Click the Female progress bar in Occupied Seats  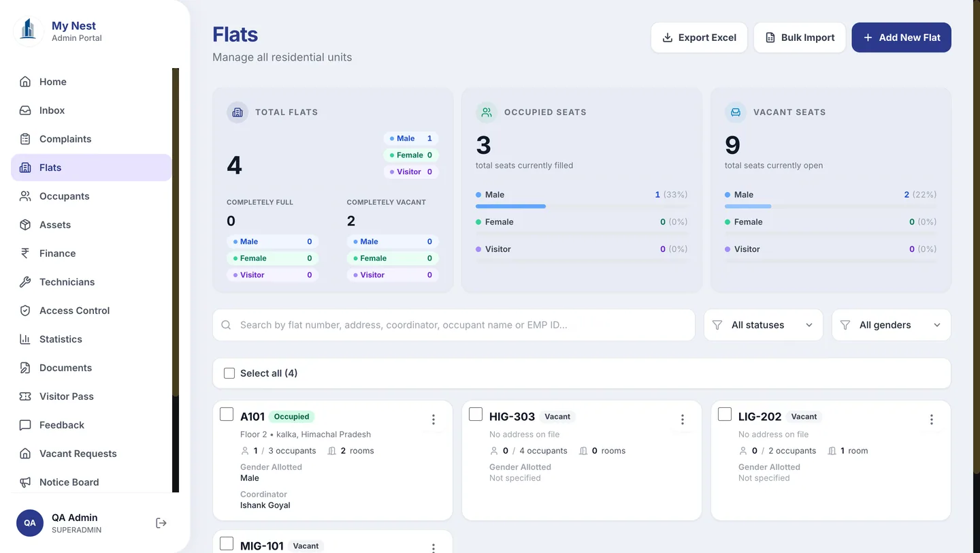tap(582, 234)
